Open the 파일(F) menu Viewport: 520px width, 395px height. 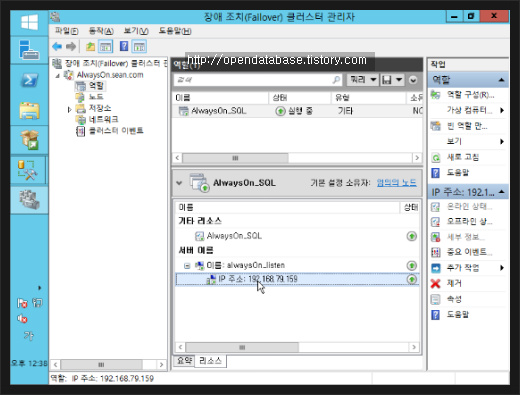67,31
